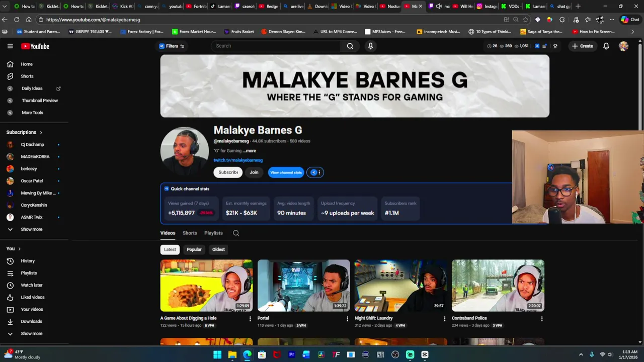The height and width of the screenshot is (362, 644).
Task: Open the trophy icon in extension stats bar
Action: tap(555, 46)
